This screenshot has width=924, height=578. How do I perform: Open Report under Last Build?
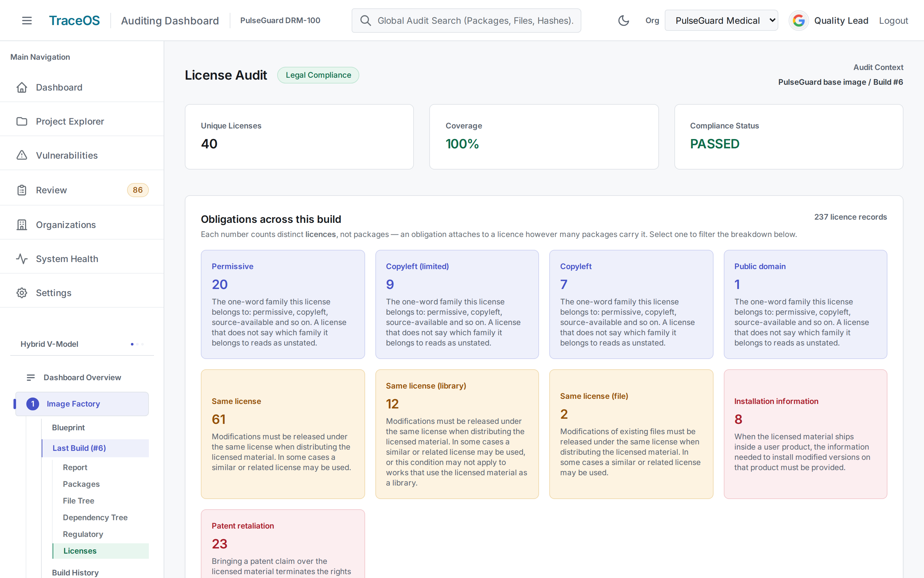pyautogui.click(x=75, y=468)
